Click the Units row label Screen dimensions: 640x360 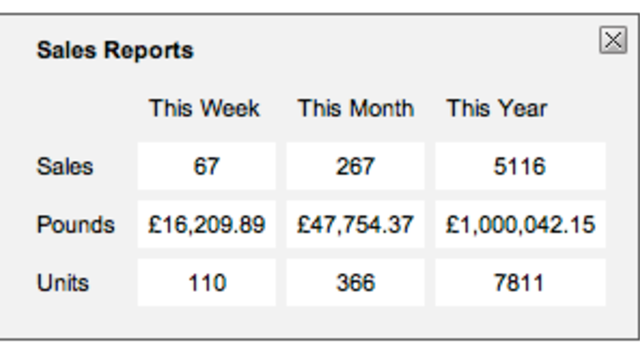pos(63,282)
